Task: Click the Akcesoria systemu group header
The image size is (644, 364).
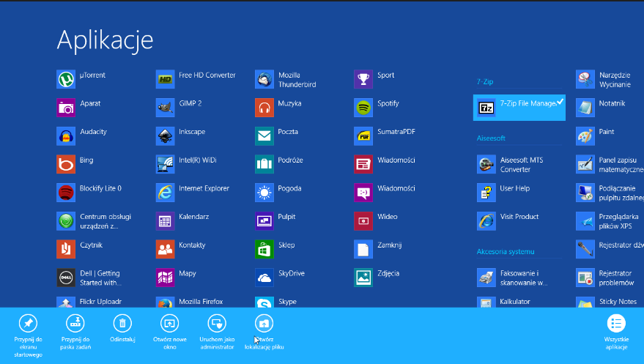Action: pyautogui.click(x=506, y=251)
